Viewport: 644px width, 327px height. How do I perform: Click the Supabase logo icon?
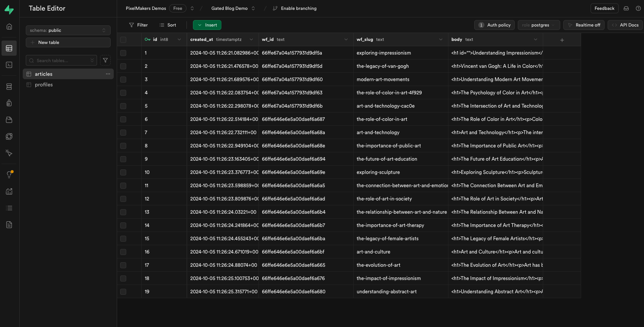9,9
